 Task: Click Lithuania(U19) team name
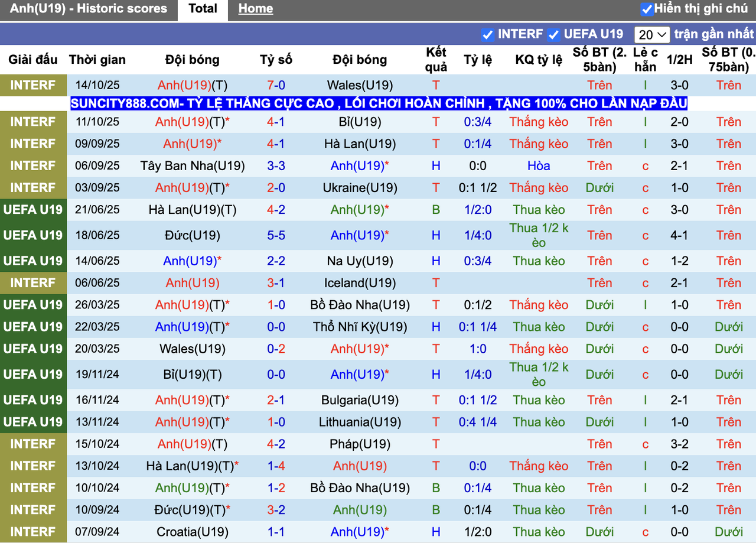[360, 422]
